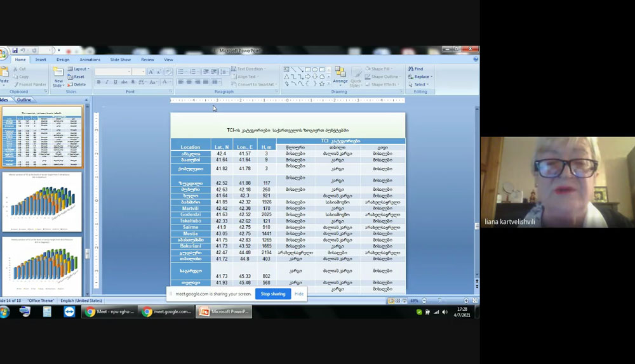Open the Layout dropdown

79,69
